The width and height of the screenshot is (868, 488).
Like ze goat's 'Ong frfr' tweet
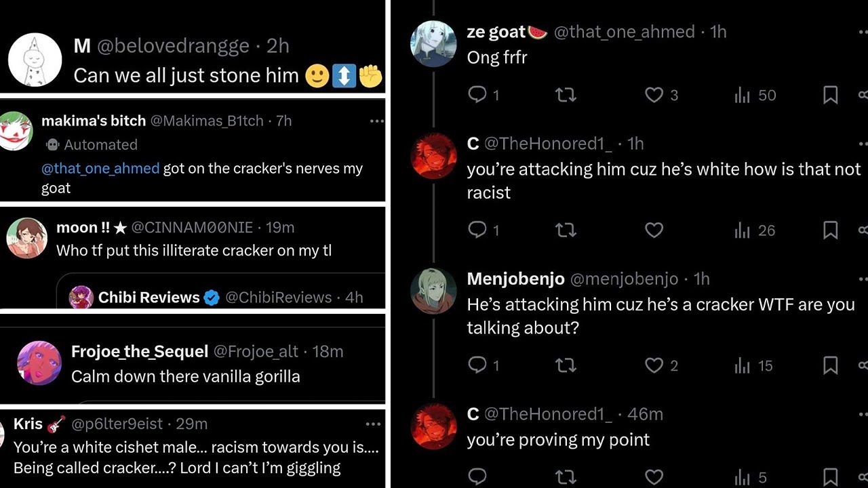coord(654,95)
